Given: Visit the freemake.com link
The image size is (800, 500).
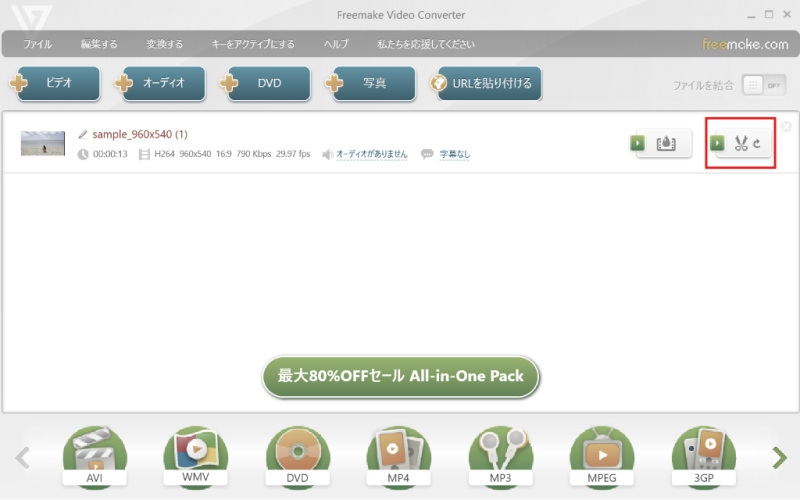Looking at the screenshot, I should (x=745, y=44).
